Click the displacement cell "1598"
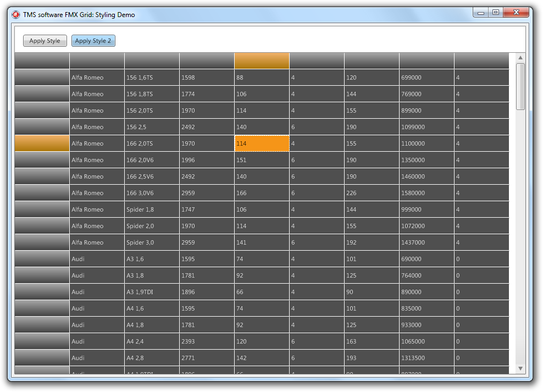This screenshot has width=543, height=392. (207, 78)
